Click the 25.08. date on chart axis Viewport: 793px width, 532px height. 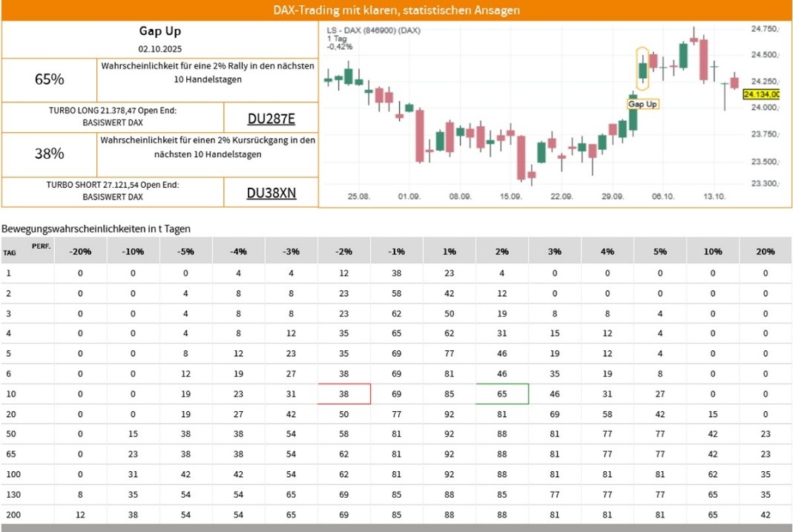pos(358,197)
